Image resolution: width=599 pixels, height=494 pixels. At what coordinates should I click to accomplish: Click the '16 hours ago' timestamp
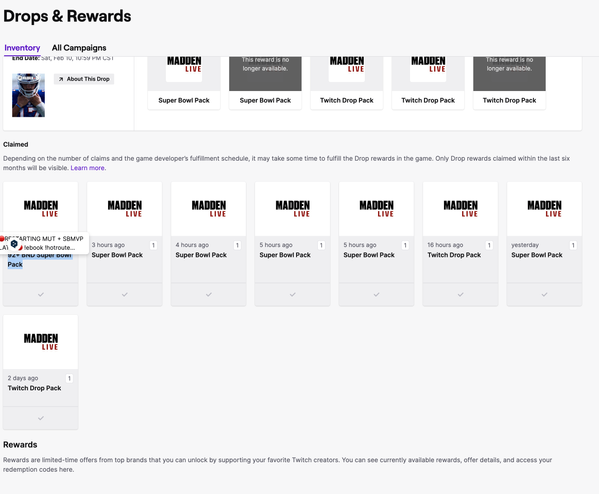point(445,245)
